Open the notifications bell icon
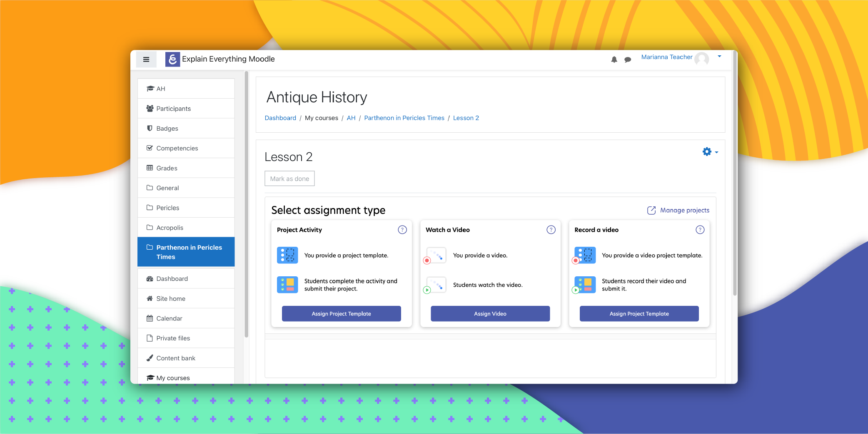Viewport: 868px width, 434px height. (x=614, y=60)
